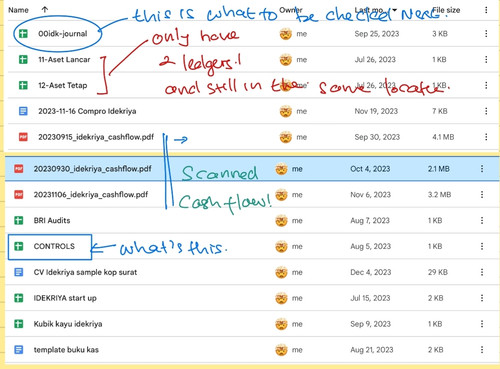The image size is (500, 369).
Task: Click the Kubik kayu idekriya sheets icon
Action: [19, 324]
